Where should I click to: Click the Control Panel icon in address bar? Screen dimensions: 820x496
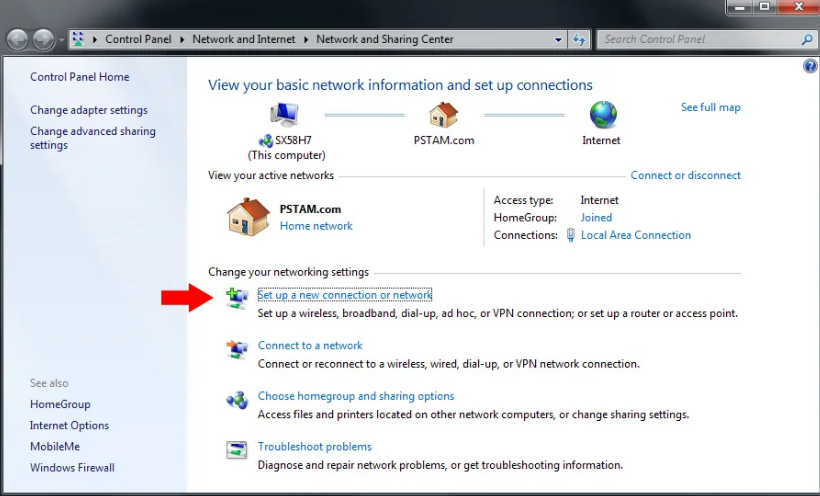point(78,39)
